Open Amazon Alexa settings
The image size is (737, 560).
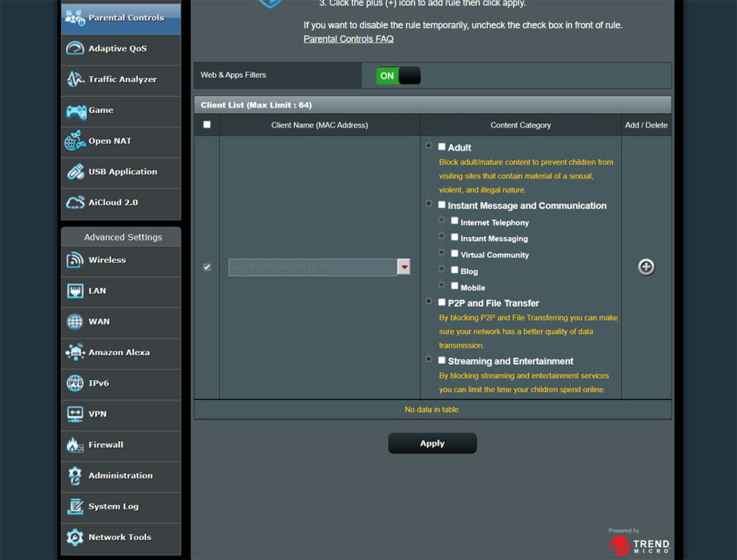pyautogui.click(x=120, y=353)
